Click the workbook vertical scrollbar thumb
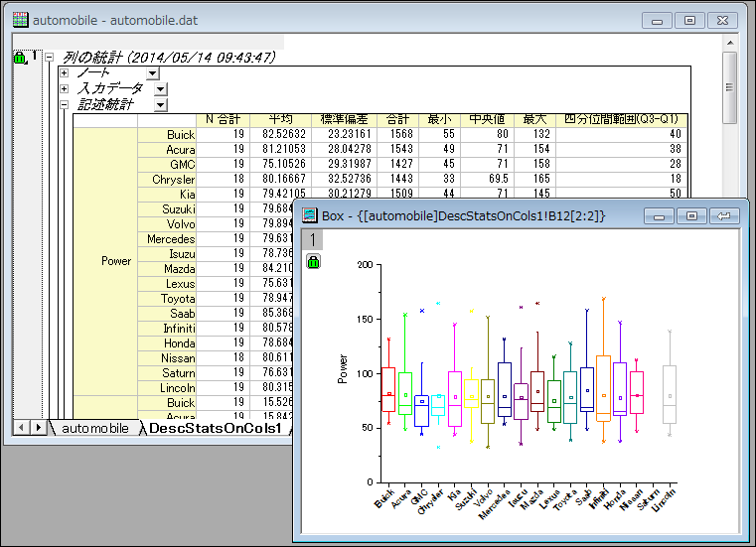This screenshot has width=756, height=547. click(729, 87)
